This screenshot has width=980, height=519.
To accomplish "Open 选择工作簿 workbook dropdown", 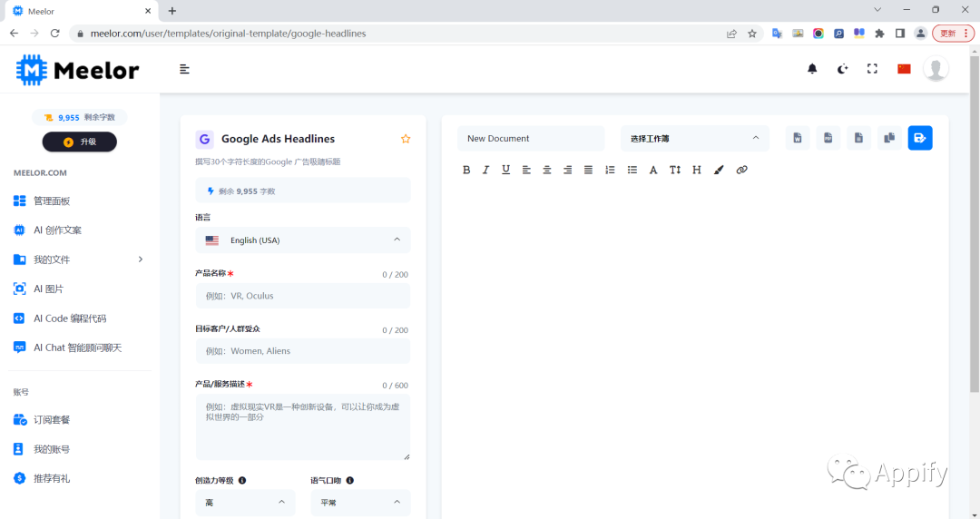I will [694, 138].
